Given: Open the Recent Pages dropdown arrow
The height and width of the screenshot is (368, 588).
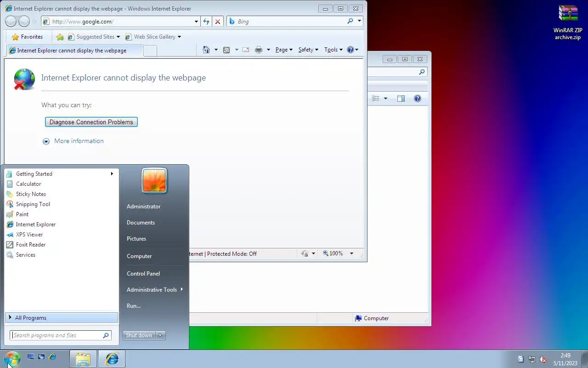Looking at the screenshot, I should (x=34, y=21).
